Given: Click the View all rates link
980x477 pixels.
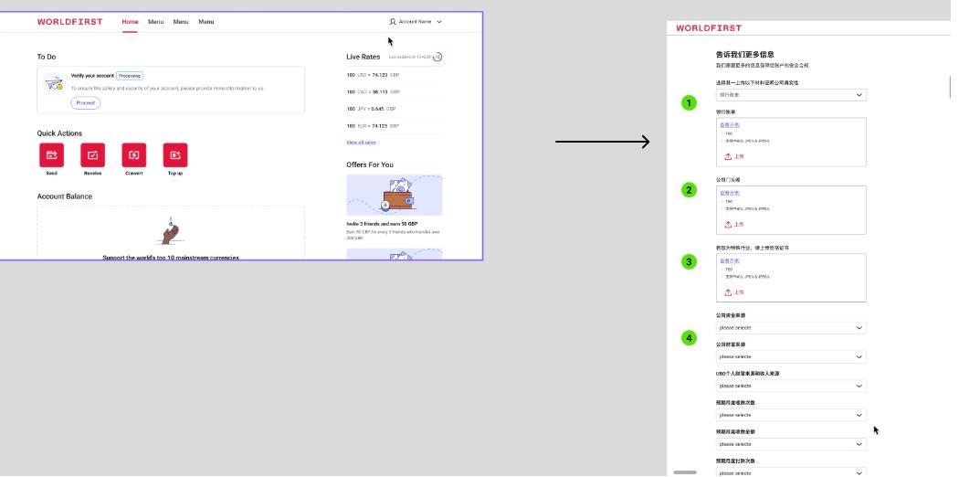Looking at the screenshot, I should [x=362, y=143].
